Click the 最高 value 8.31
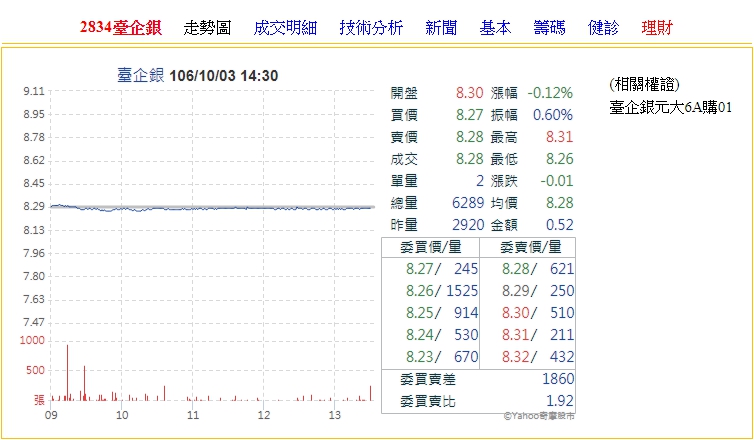Image resolution: width=754 pixels, height=440 pixels. [559, 137]
